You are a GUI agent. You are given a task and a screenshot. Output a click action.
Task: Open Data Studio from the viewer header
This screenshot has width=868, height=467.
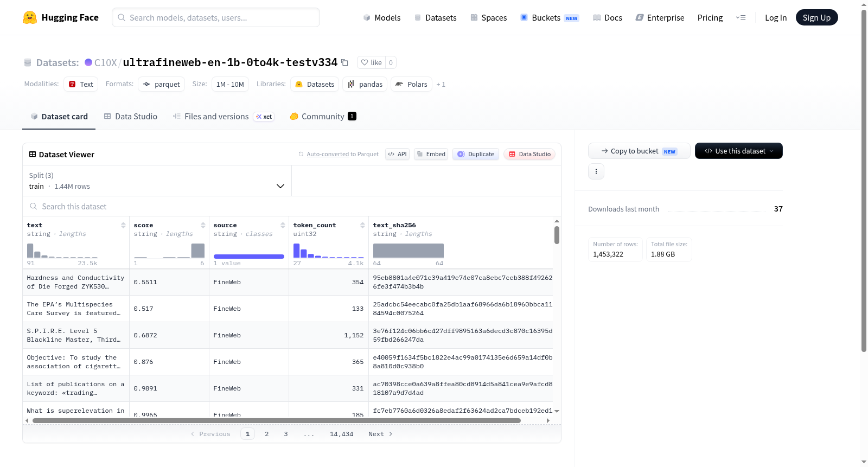(529, 154)
